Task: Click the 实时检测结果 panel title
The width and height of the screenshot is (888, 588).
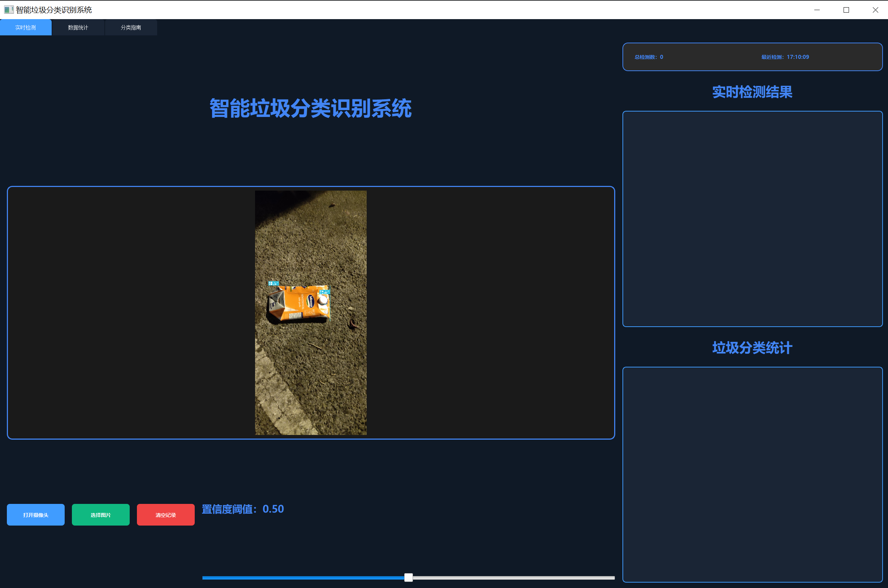Action: 752,92
